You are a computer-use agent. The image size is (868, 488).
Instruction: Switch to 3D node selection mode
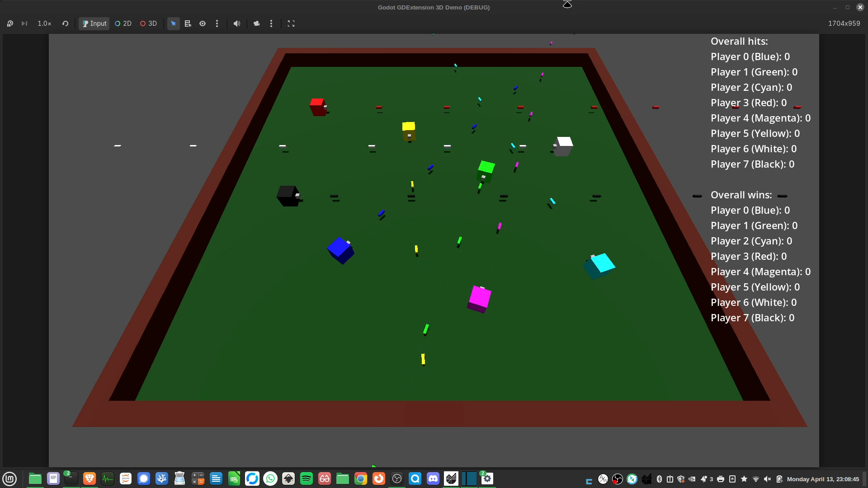[x=148, y=23]
